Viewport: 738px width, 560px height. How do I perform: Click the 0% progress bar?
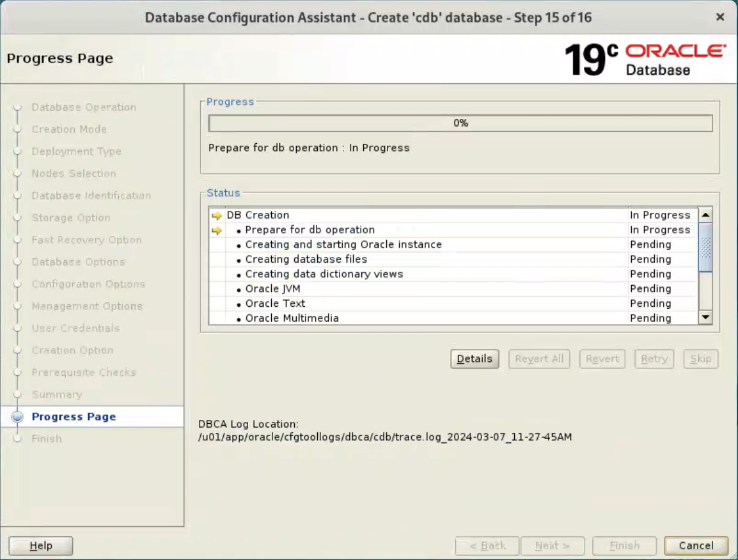[460, 123]
